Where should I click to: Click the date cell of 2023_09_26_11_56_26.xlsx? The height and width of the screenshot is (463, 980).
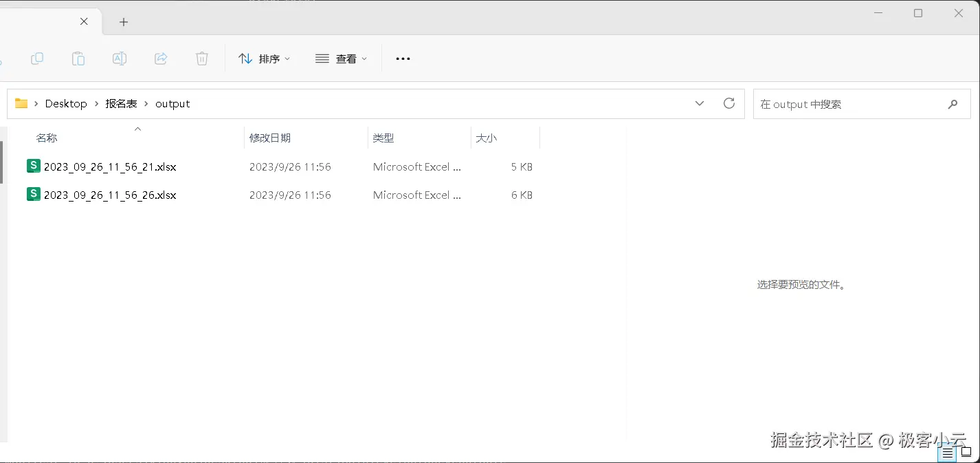(290, 195)
